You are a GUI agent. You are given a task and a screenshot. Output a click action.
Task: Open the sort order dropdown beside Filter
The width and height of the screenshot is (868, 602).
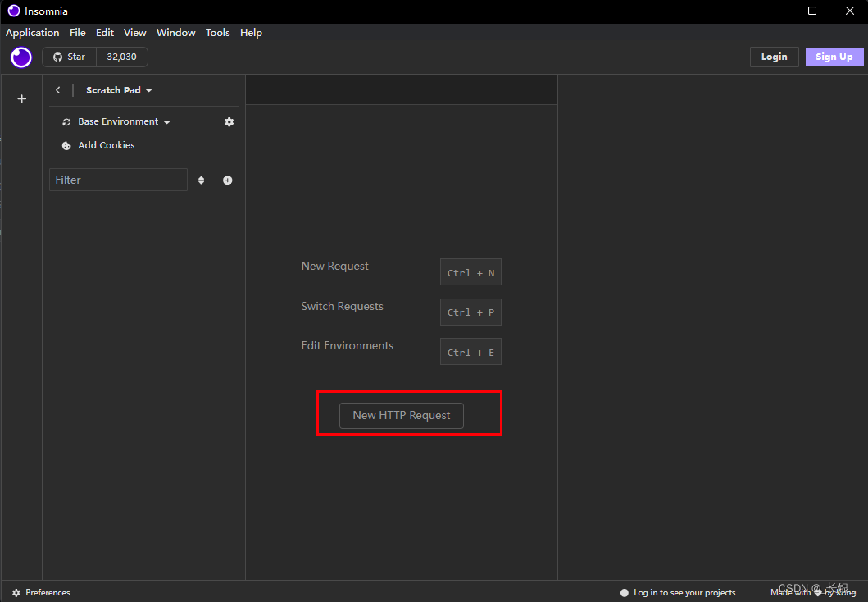(x=201, y=180)
